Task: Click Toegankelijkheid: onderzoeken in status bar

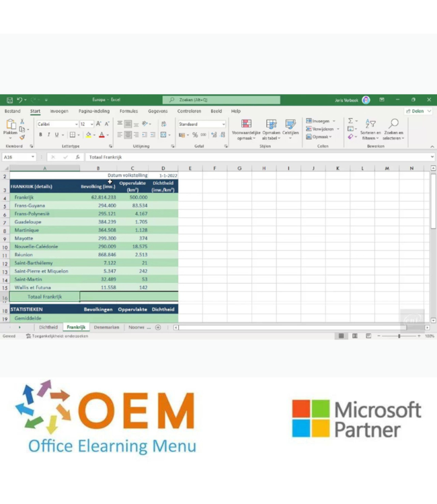Action: pyautogui.click(x=57, y=336)
